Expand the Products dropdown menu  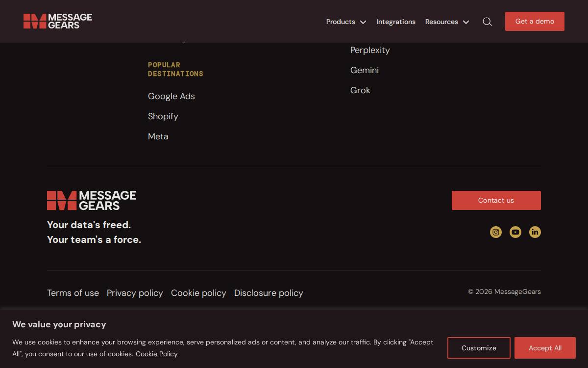pos(346,22)
